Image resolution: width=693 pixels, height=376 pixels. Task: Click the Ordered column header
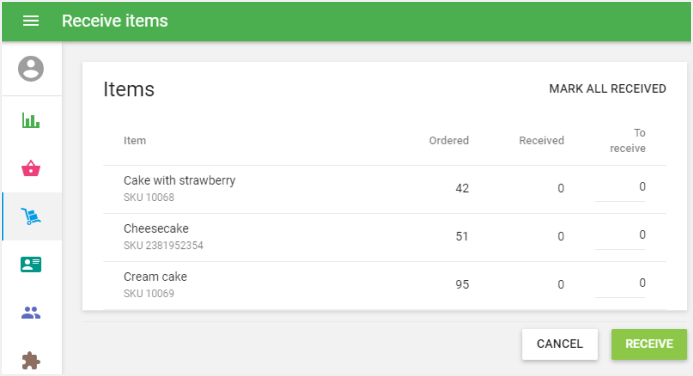(x=449, y=141)
